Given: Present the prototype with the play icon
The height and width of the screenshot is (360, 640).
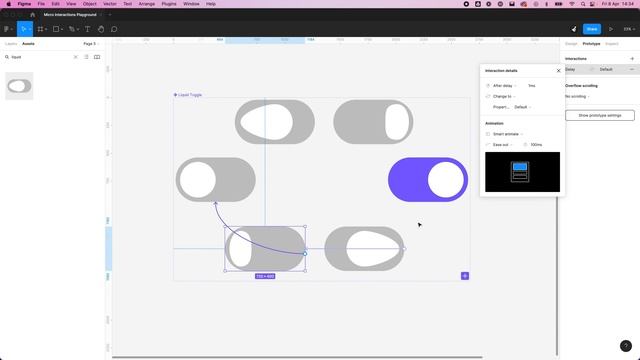Looking at the screenshot, I should coord(611,29).
